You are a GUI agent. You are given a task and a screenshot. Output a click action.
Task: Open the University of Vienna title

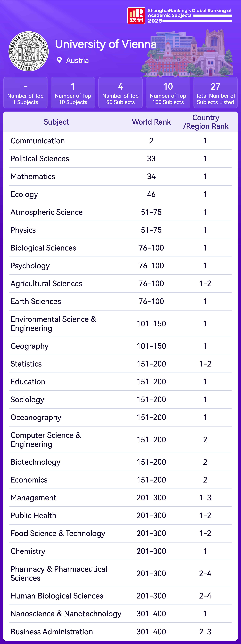point(106,44)
